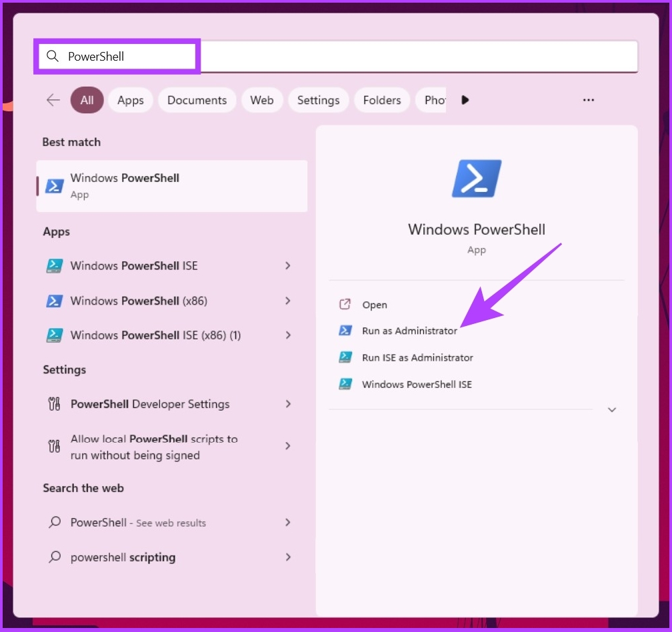Switch to the Web filter tab
Image resolution: width=672 pixels, height=632 pixels.
(262, 100)
